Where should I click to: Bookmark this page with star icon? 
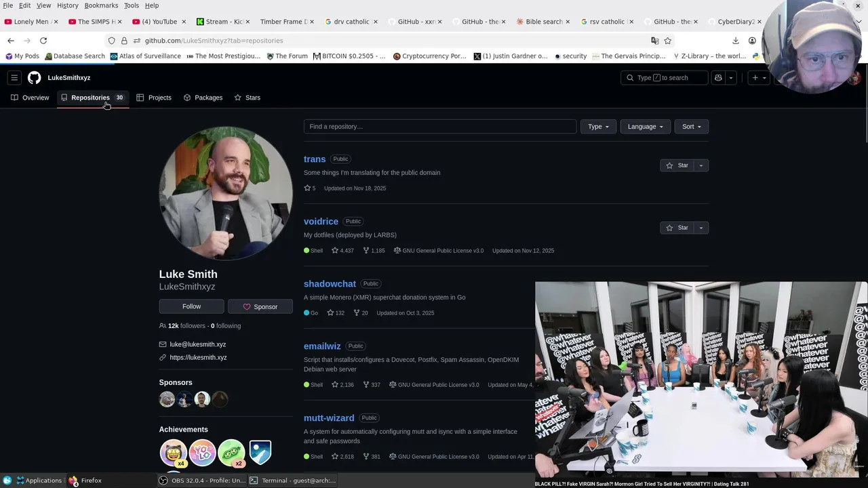point(667,41)
